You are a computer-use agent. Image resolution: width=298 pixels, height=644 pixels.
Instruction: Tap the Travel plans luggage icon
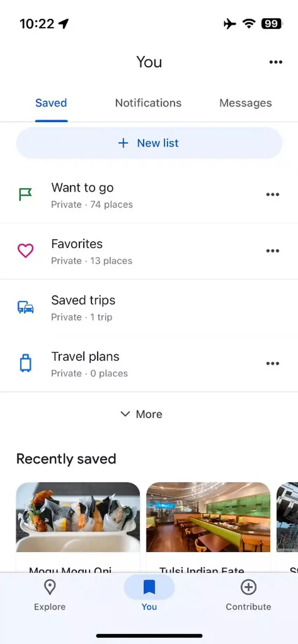(x=26, y=363)
